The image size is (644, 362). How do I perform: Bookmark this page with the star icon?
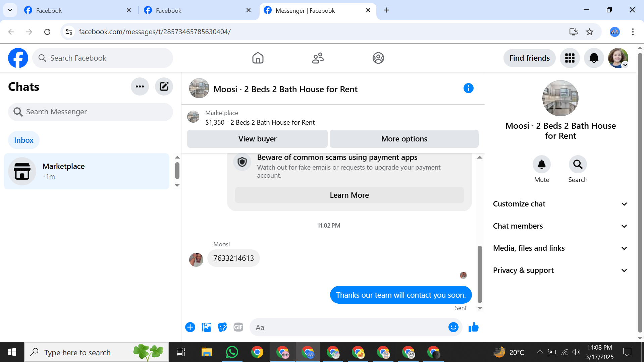590,32
